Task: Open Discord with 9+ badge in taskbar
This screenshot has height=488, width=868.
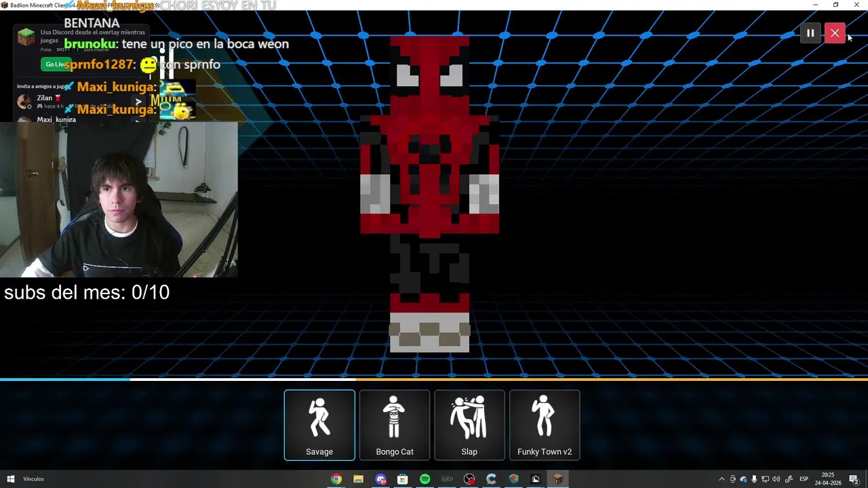Action: pos(380,479)
